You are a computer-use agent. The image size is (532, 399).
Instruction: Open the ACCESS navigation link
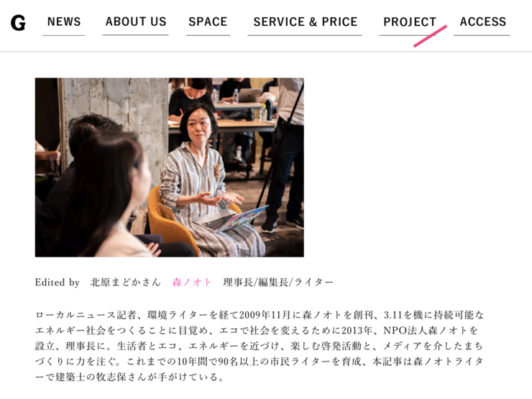[x=482, y=22]
